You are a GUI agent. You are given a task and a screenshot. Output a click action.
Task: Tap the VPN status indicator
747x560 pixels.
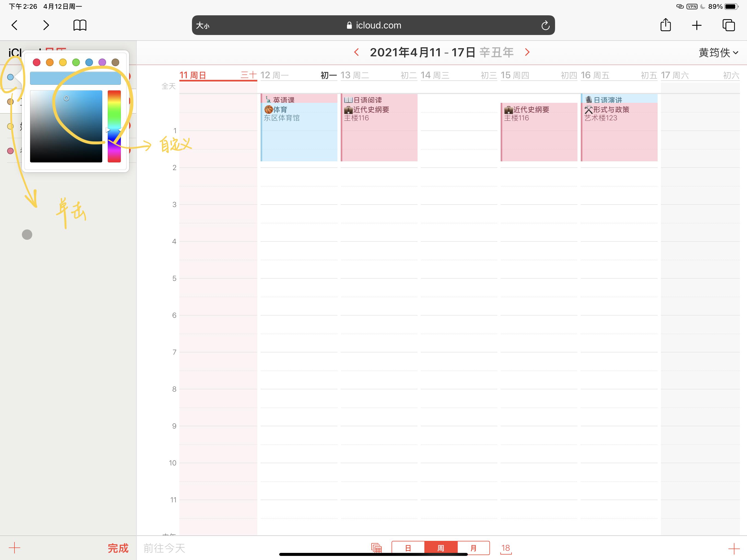(x=692, y=6)
